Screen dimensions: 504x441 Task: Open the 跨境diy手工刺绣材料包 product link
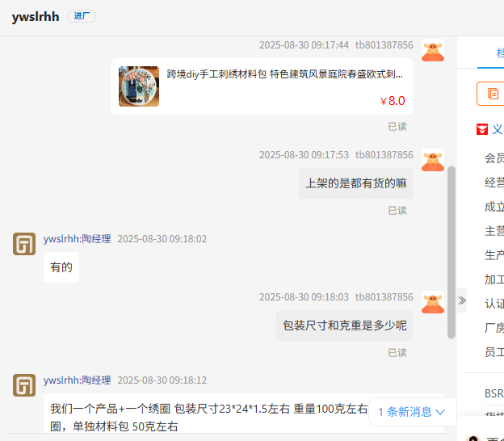[284, 74]
